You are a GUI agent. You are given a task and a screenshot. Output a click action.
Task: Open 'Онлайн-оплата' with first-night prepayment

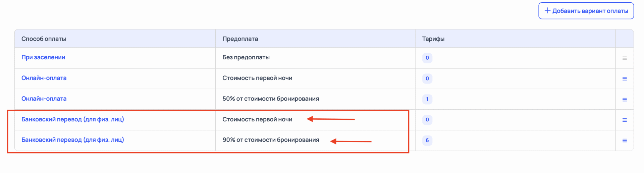tap(44, 78)
